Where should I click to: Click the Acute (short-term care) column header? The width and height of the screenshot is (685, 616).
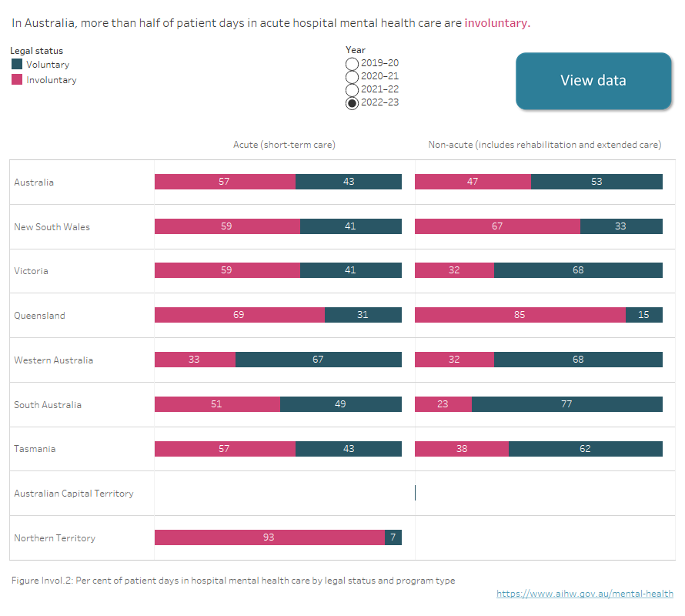click(284, 145)
